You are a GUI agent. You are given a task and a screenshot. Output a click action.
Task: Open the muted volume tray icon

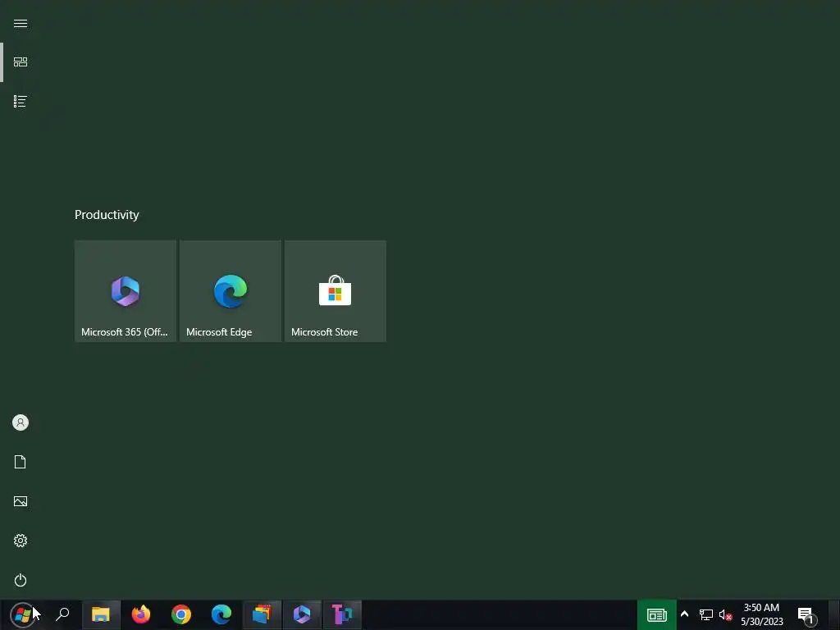725,615
